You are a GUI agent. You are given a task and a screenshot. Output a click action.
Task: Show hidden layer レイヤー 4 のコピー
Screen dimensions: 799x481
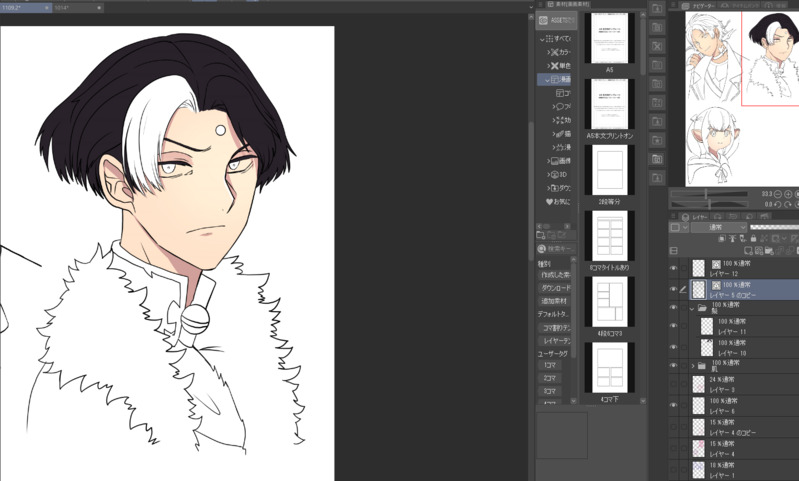(x=674, y=427)
